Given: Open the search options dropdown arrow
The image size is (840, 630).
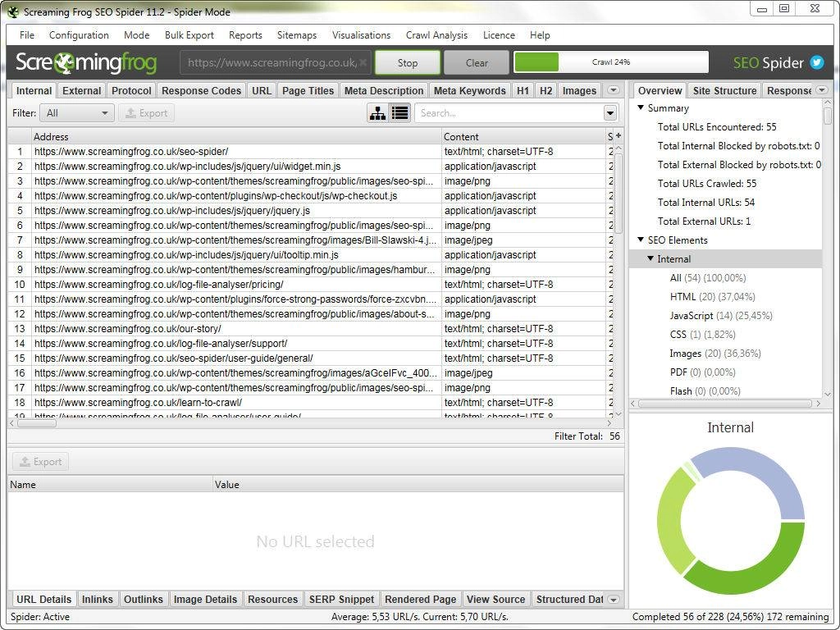Looking at the screenshot, I should pyautogui.click(x=609, y=113).
